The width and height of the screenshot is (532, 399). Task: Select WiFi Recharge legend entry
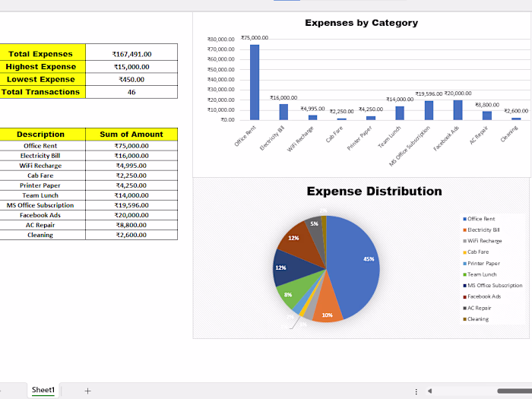click(x=482, y=241)
